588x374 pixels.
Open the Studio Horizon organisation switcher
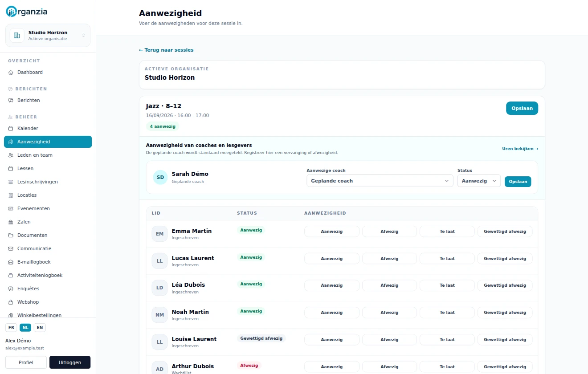pos(48,35)
